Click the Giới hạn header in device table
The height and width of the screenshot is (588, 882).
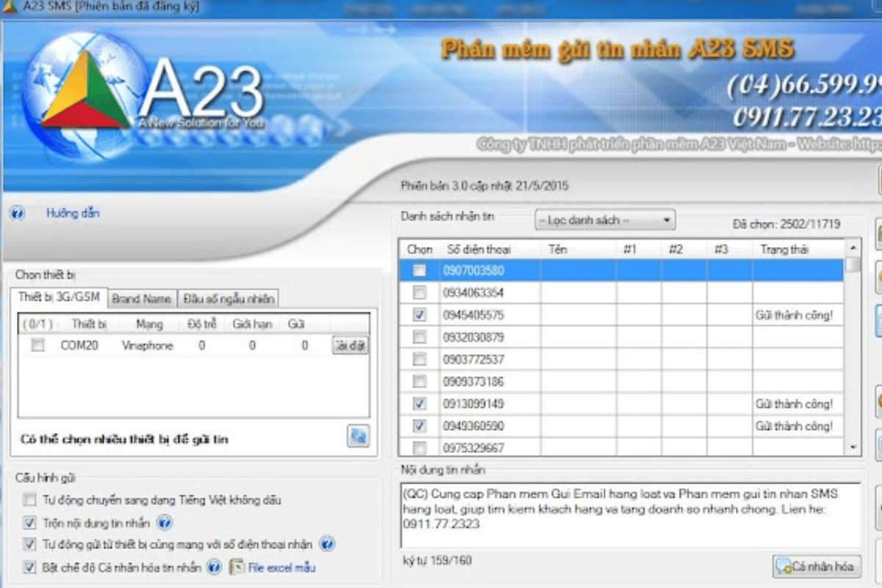(252, 323)
